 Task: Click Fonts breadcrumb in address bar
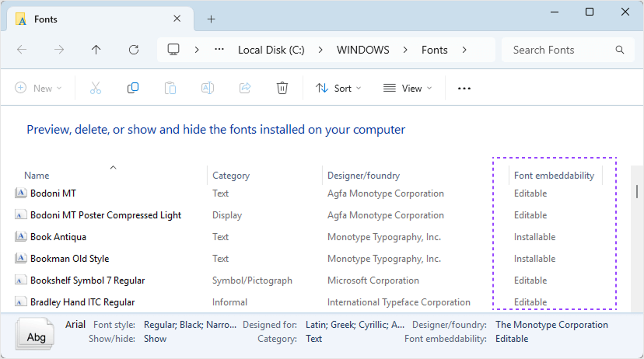(x=435, y=50)
